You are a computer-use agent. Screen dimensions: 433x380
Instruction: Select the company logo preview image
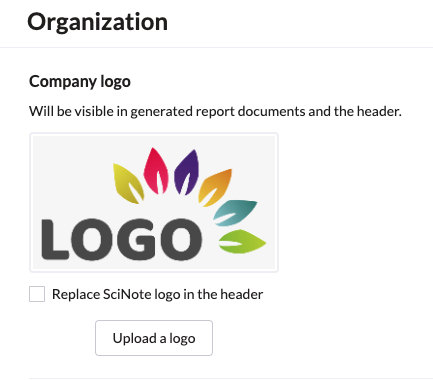click(154, 202)
